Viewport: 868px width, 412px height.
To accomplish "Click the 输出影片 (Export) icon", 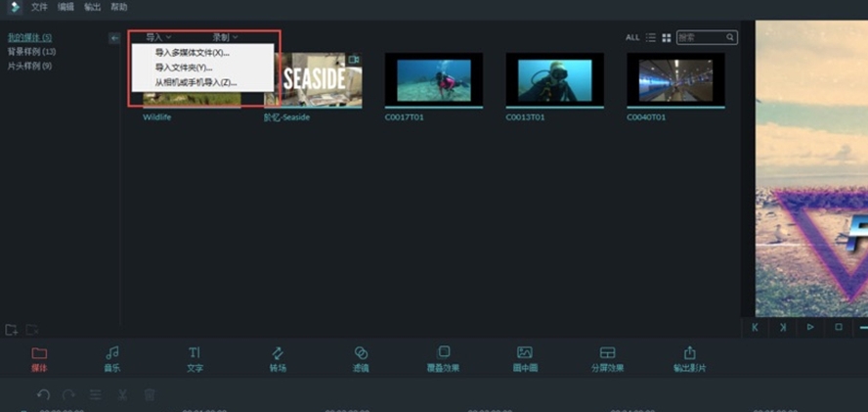I will [690, 353].
